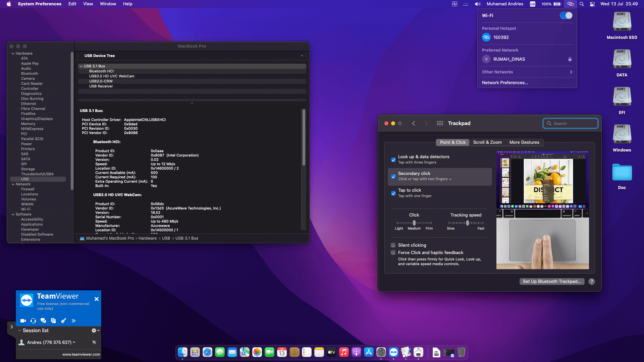This screenshot has width=644, height=362.
Task: Click the remote pointer arrow beside Andres
Action: pos(94,342)
